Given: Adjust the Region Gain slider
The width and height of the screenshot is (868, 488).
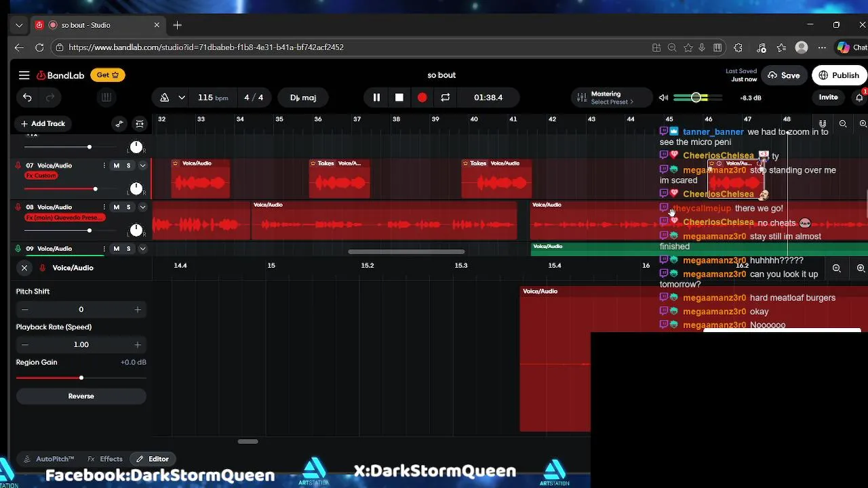Looking at the screenshot, I should [81, 378].
